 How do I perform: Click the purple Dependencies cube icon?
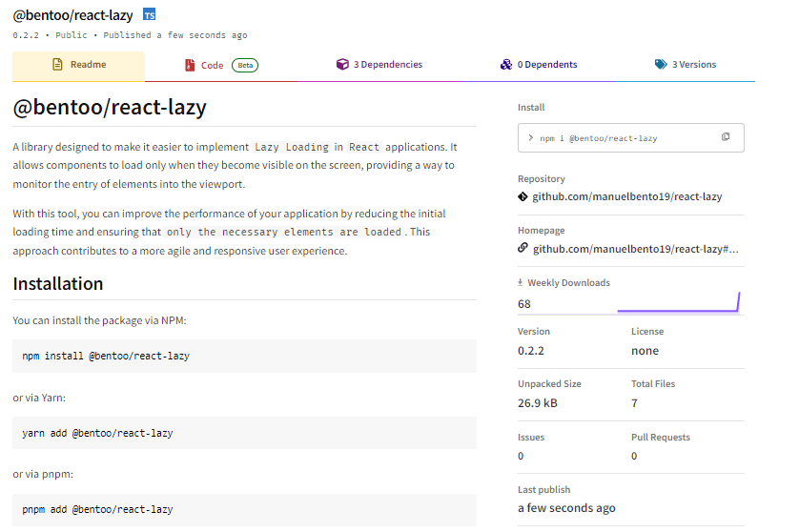click(342, 64)
